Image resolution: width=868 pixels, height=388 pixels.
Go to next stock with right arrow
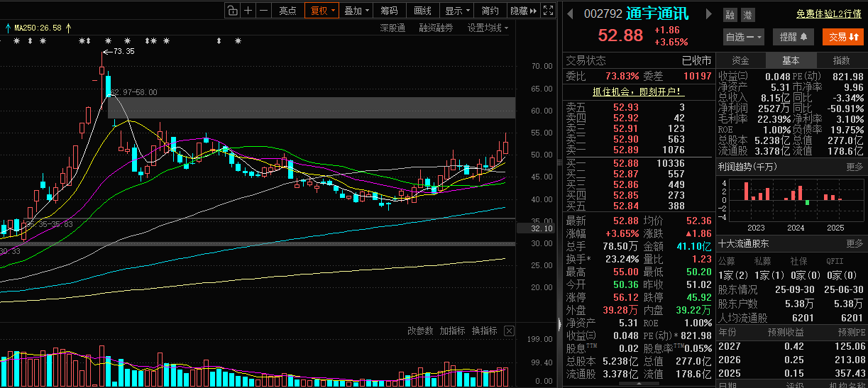tap(707, 13)
